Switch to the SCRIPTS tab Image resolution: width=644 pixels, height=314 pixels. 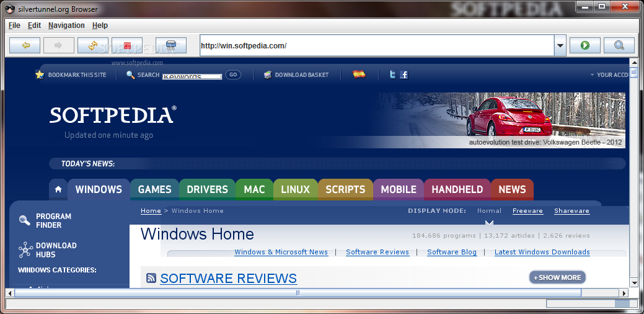point(345,189)
